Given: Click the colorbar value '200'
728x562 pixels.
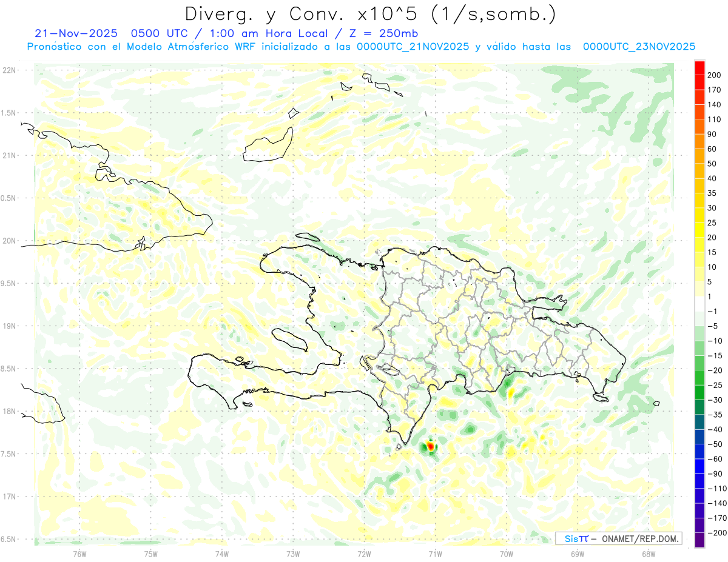Looking at the screenshot, I should (715, 75).
